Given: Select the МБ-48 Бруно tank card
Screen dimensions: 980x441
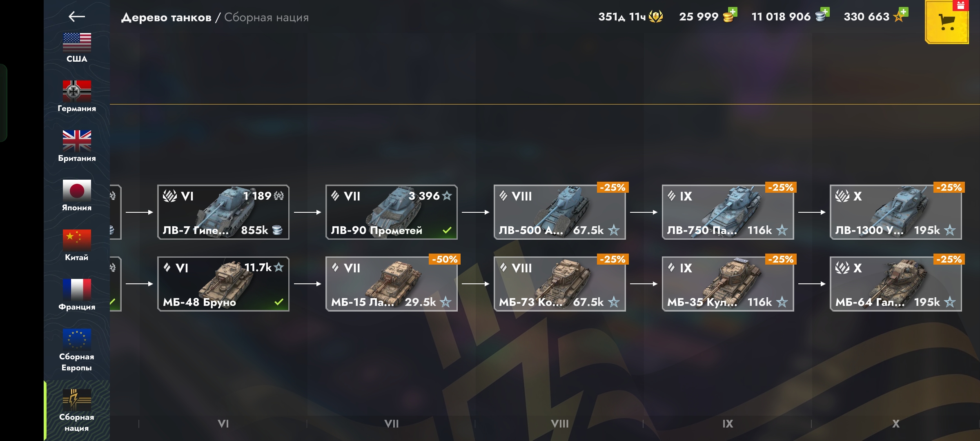Looking at the screenshot, I should [x=223, y=284].
